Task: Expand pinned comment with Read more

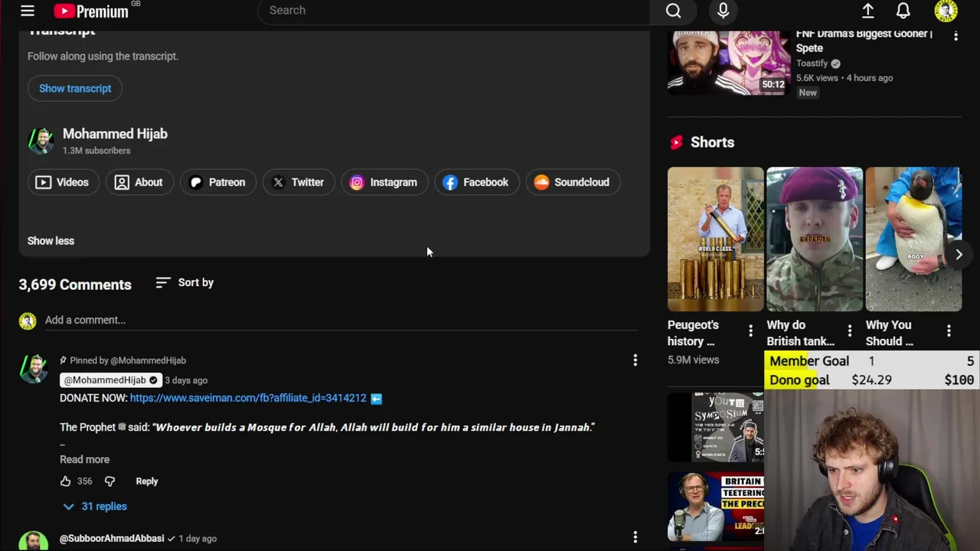Action: point(84,459)
